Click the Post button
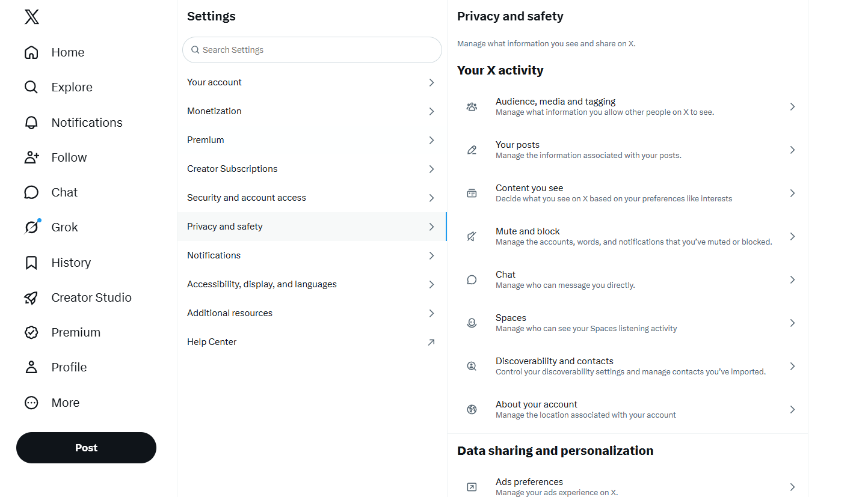 click(86, 448)
